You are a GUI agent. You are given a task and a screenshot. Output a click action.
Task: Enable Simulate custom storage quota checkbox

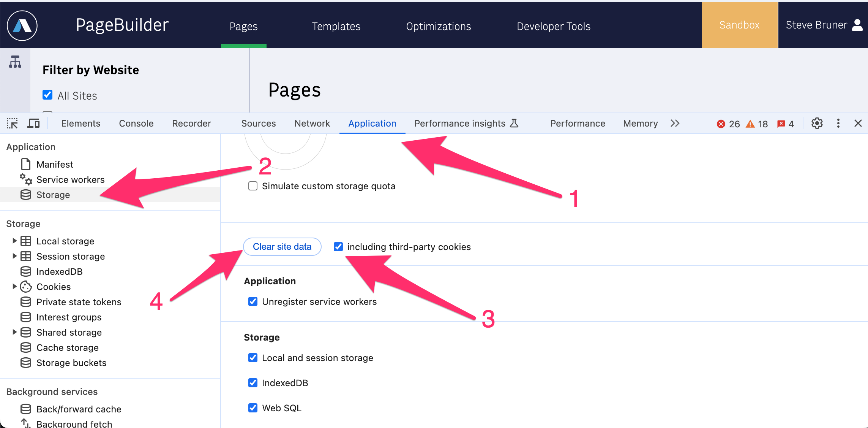pyautogui.click(x=253, y=186)
